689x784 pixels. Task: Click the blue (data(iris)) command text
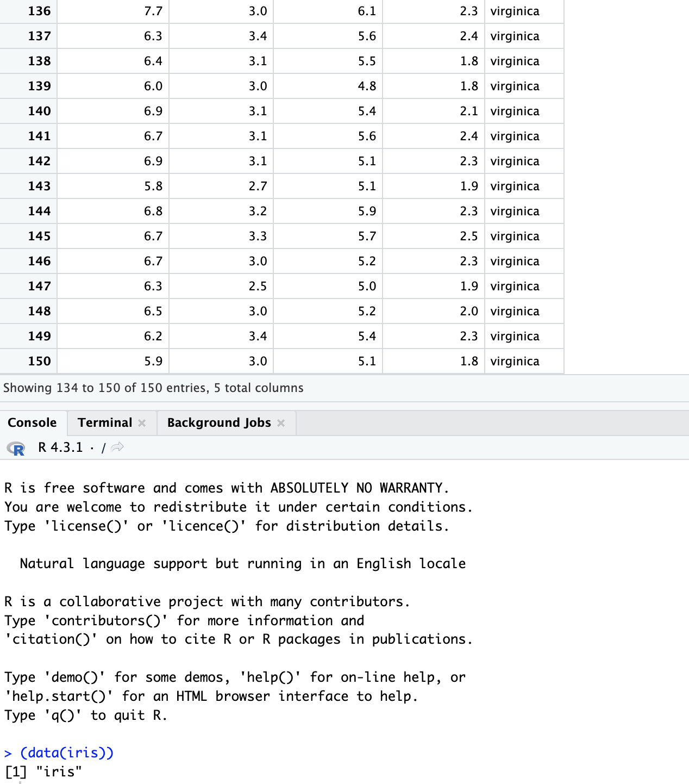click(x=66, y=753)
